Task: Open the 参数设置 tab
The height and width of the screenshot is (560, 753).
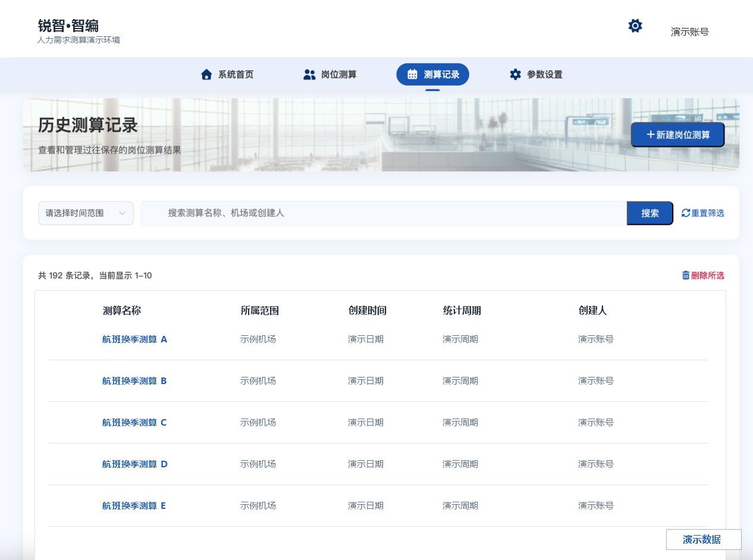Action: tap(536, 74)
